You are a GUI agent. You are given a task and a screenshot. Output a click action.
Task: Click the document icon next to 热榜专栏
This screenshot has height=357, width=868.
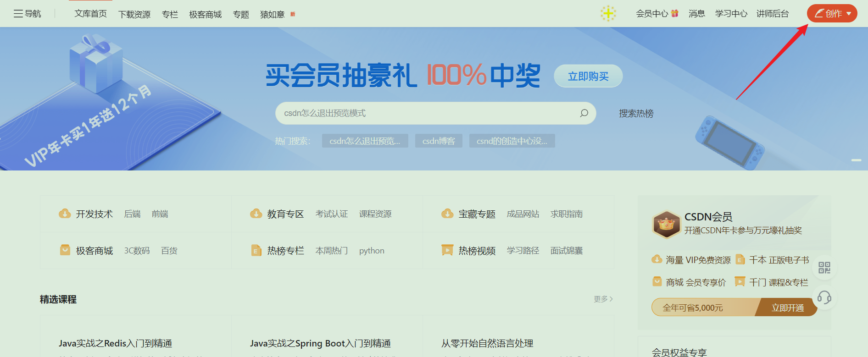click(x=256, y=250)
